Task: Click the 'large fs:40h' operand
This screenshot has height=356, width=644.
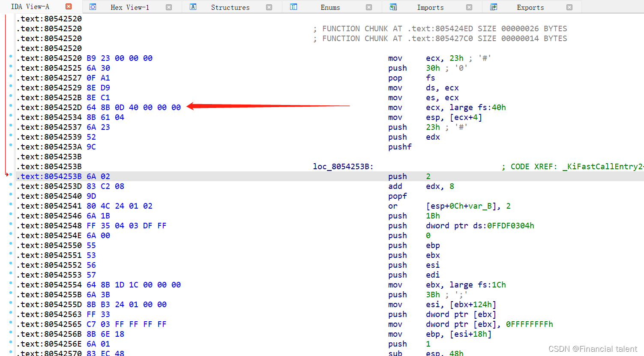Action: pyautogui.click(x=478, y=108)
